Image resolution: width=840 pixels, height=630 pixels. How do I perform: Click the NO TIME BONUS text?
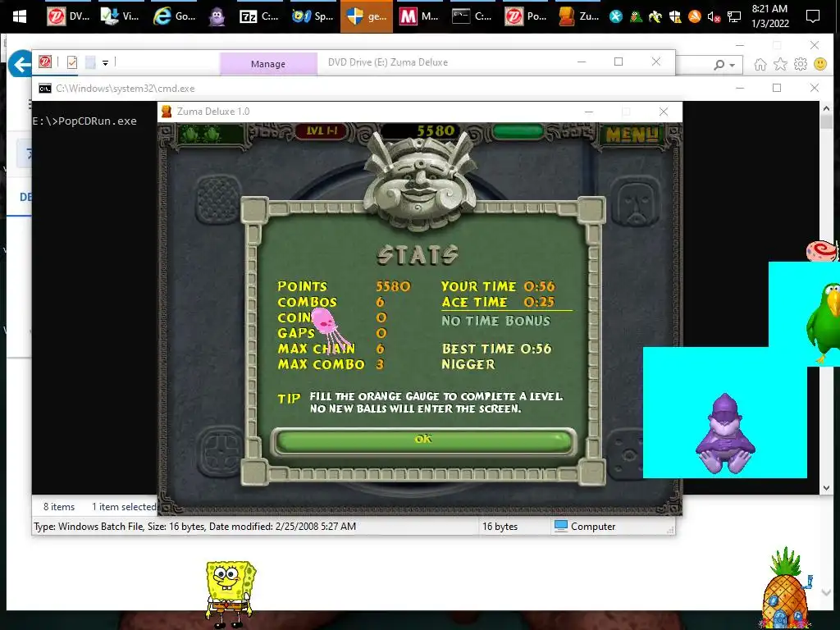coord(495,321)
